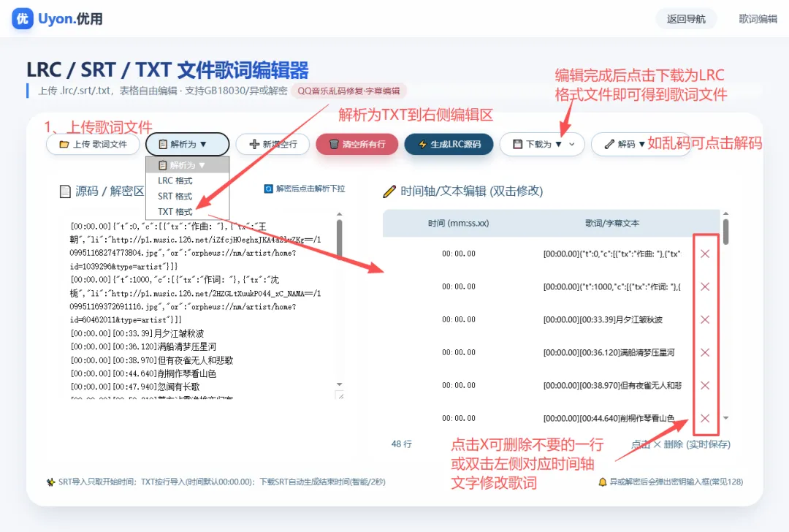The height and width of the screenshot is (532, 789).
Task: Click the pencil icon beside 时间轴/文本编辑
Action: click(389, 191)
